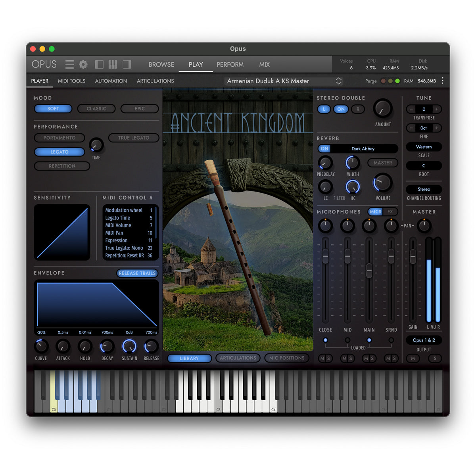Solo the MAIN microphone with its S button
476x476 pixels.
click(x=372, y=359)
